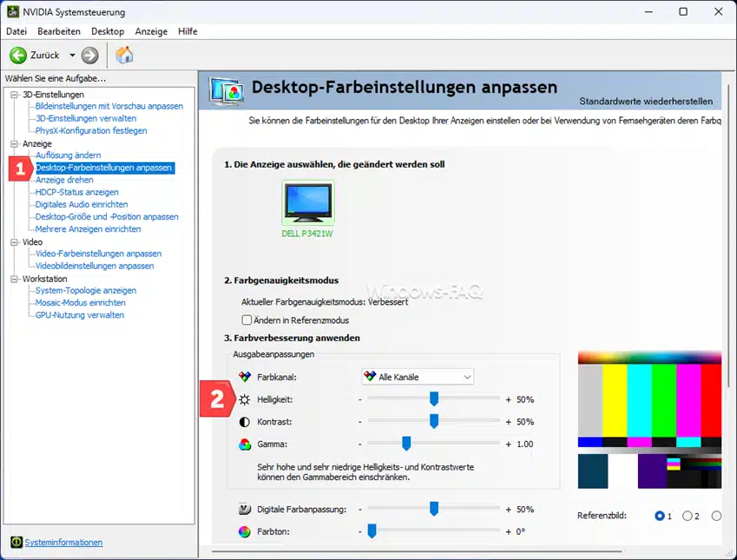The image size is (737, 560).
Task: Open Mehrere Anzeigen einrichten
Action: click(x=89, y=229)
